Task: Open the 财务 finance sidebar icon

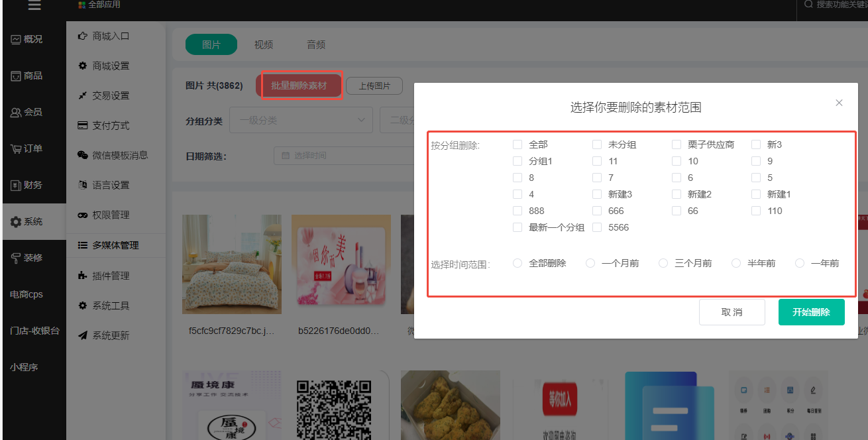Action: 16,186
